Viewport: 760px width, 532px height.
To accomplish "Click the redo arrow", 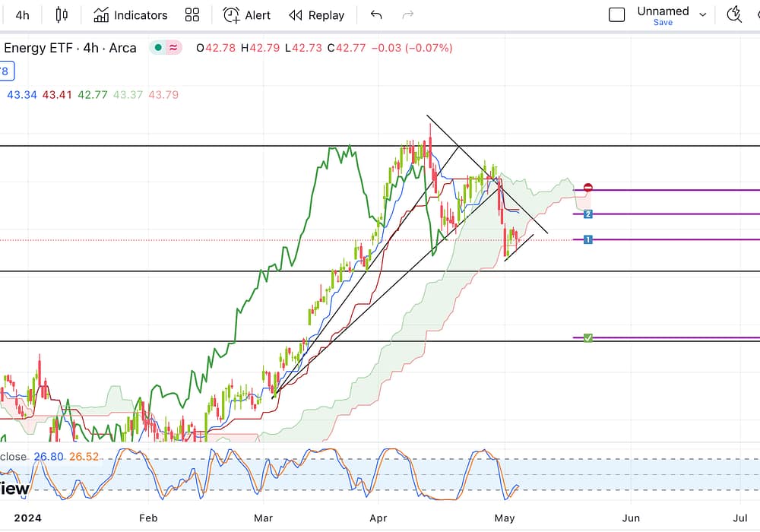I will pyautogui.click(x=407, y=15).
